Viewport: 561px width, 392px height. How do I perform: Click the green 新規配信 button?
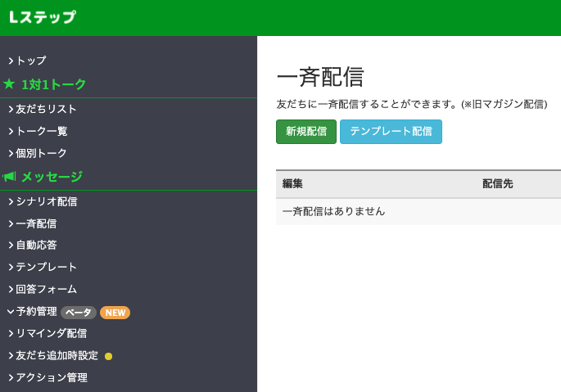click(x=306, y=132)
